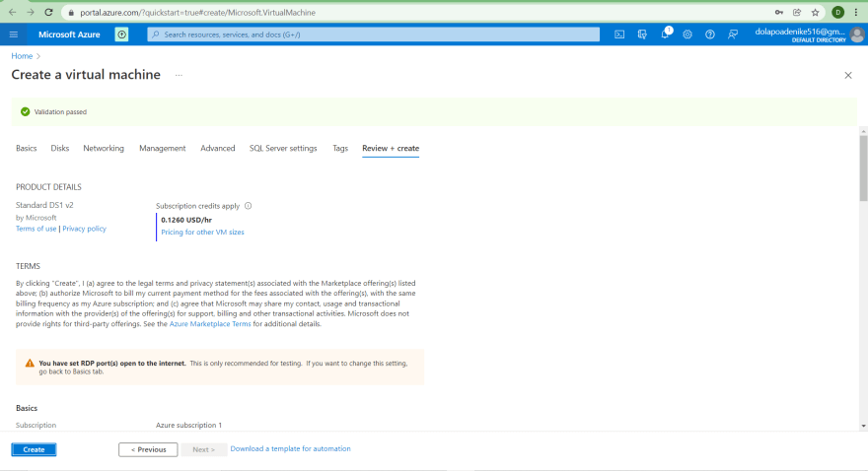868x471 pixels.
Task: Switch to the SQL Server settings tab
Action: click(x=283, y=148)
